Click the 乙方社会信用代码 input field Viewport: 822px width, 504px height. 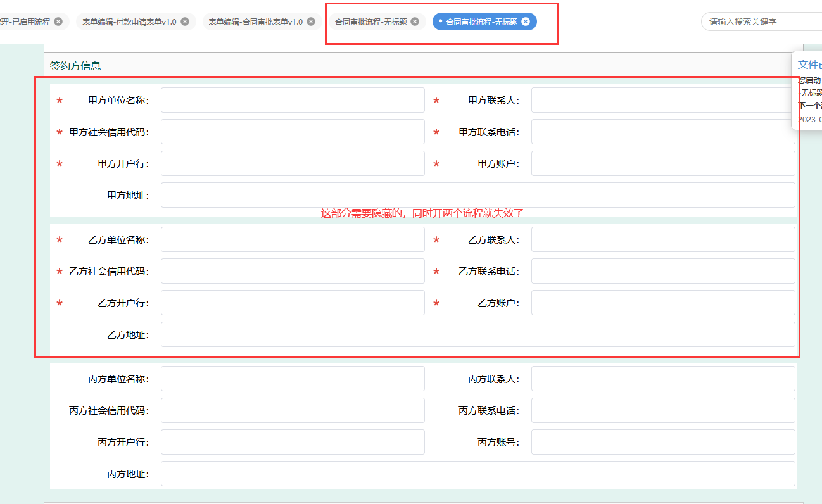[x=293, y=271]
